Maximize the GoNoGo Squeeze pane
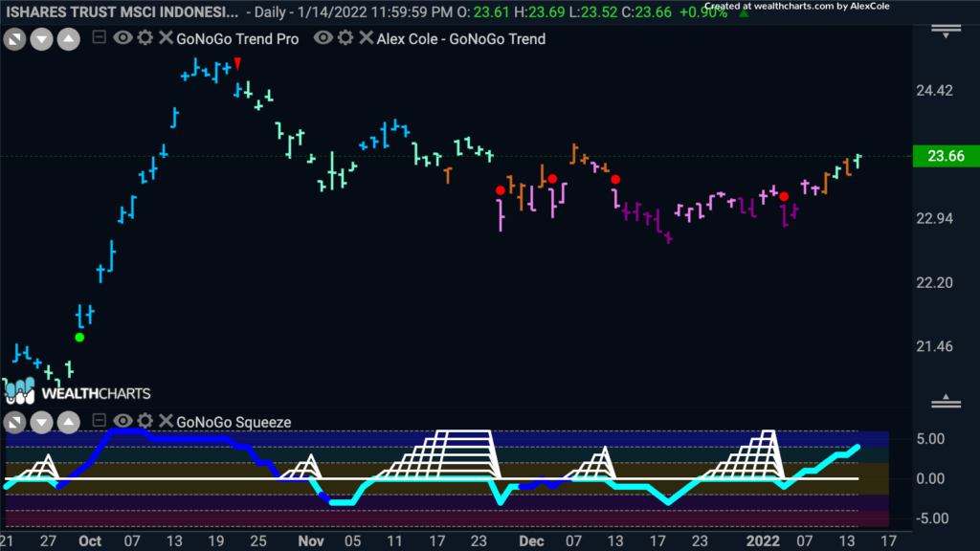The image size is (980, 551). [x=14, y=423]
